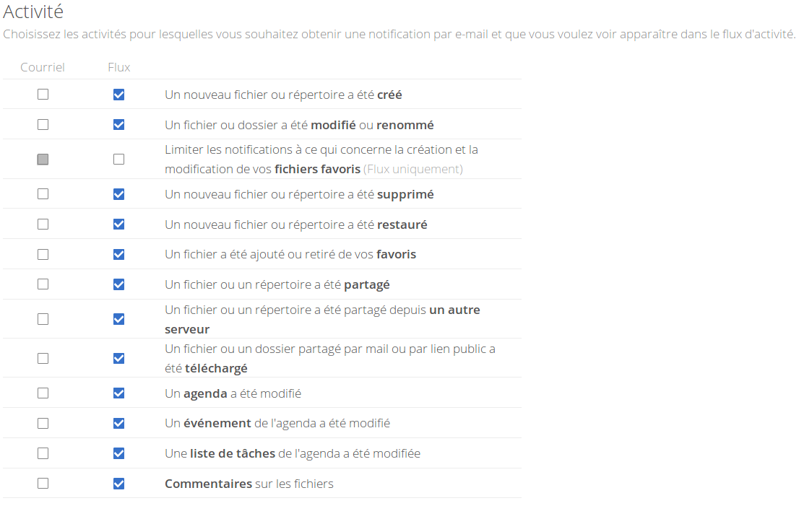Check Courriel for shares from another server
Viewport: 812px width, 506px height.
pyautogui.click(x=43, y=318)
